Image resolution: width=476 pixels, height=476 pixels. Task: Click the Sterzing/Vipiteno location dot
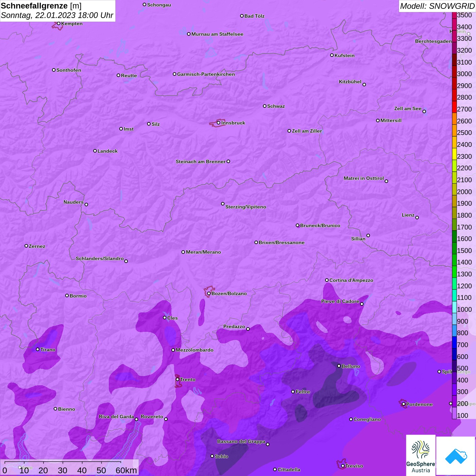[223, 204]
